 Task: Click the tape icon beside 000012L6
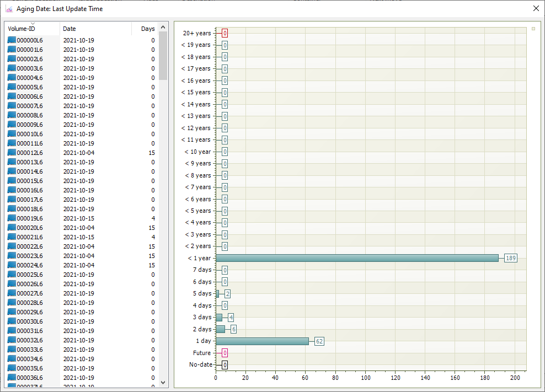pos(12,153)
